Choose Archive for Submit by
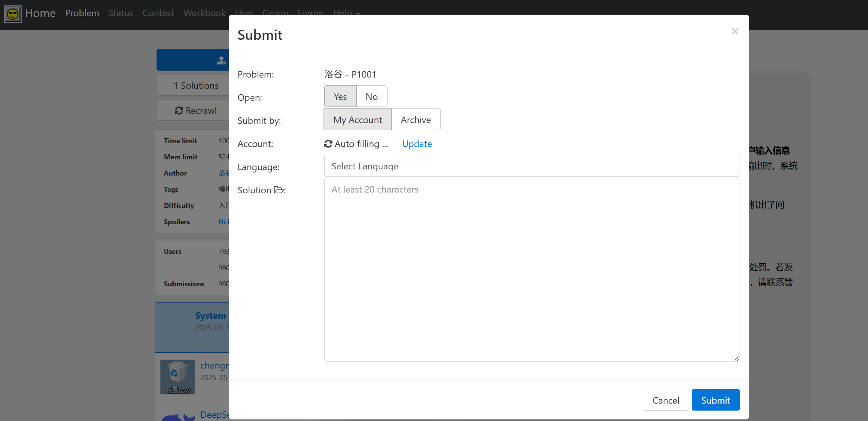This screenshot has height=421, width=868. coord(416,120)
